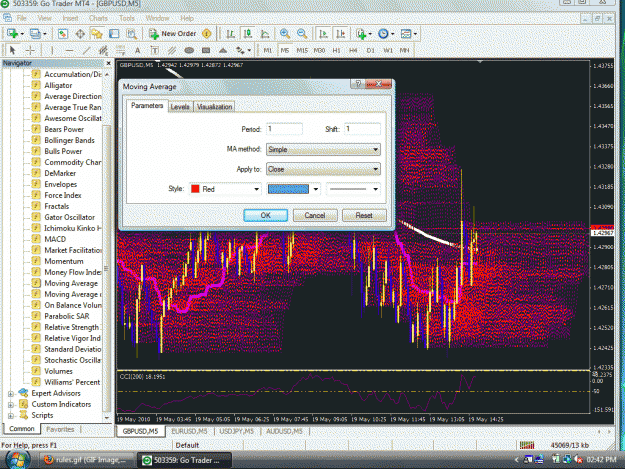Toggle the Market Watch window icon

(63, 34)
